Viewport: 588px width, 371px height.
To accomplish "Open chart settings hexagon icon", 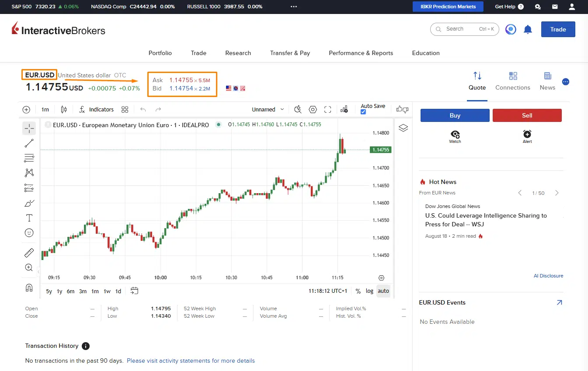I will (x=313, y=109).
